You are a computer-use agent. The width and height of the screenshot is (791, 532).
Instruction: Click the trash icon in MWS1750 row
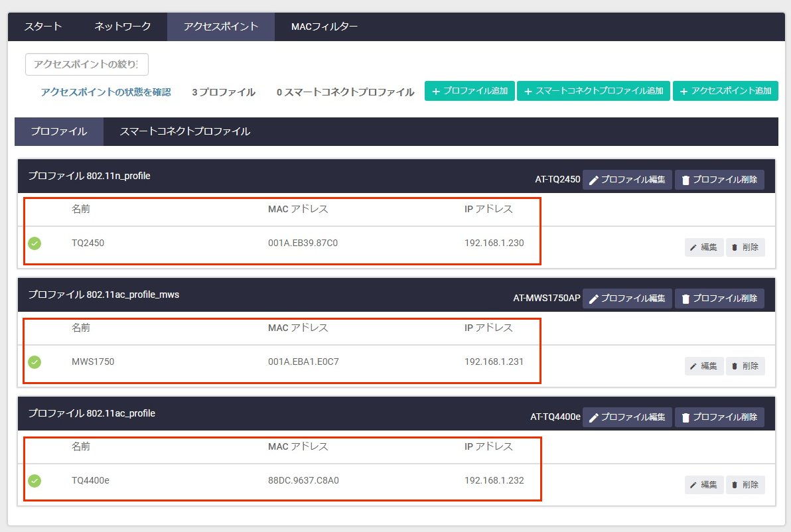(x=735, y=367)
